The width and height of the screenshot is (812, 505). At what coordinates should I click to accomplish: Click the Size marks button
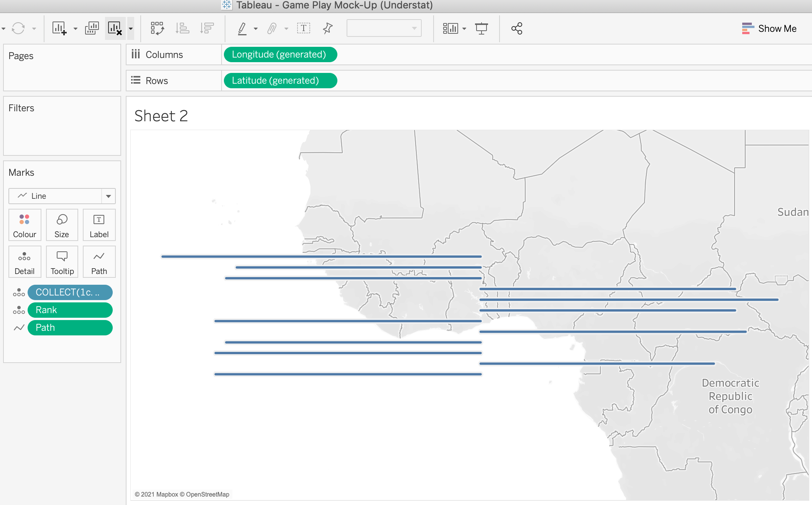[62, 225]
